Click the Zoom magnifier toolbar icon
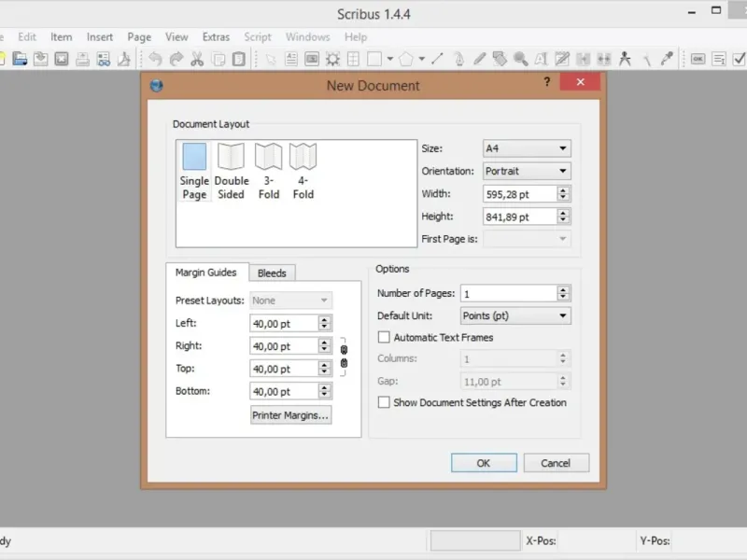747x560 pixels. 521,59
